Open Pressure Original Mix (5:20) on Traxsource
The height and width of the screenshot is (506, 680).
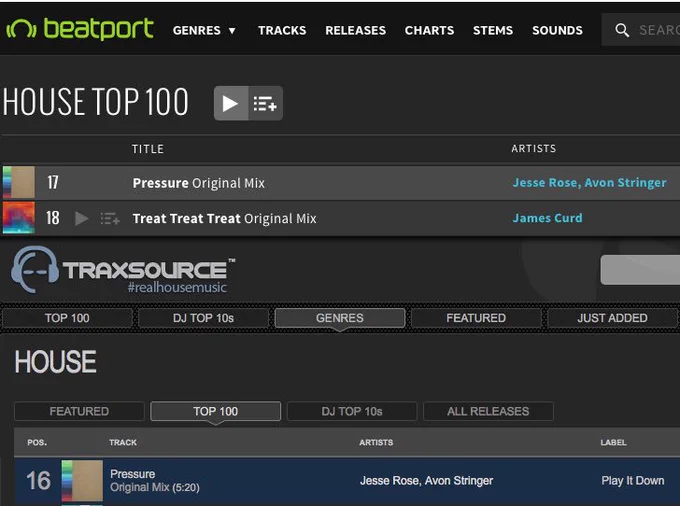155,480
